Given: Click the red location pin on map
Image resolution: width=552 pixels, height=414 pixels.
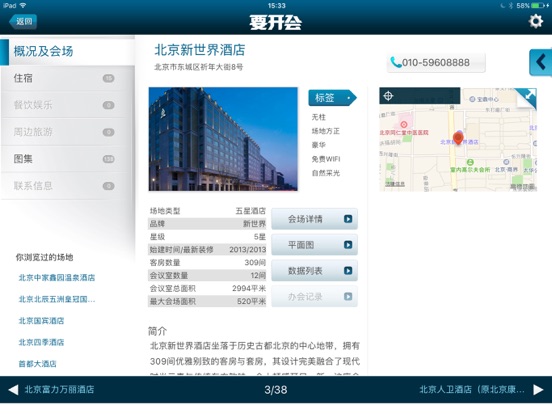Looking at the screenshot, I should [x=458, y=138].
